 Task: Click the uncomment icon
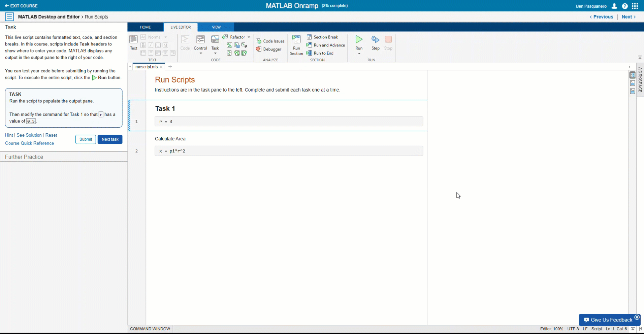237,45
